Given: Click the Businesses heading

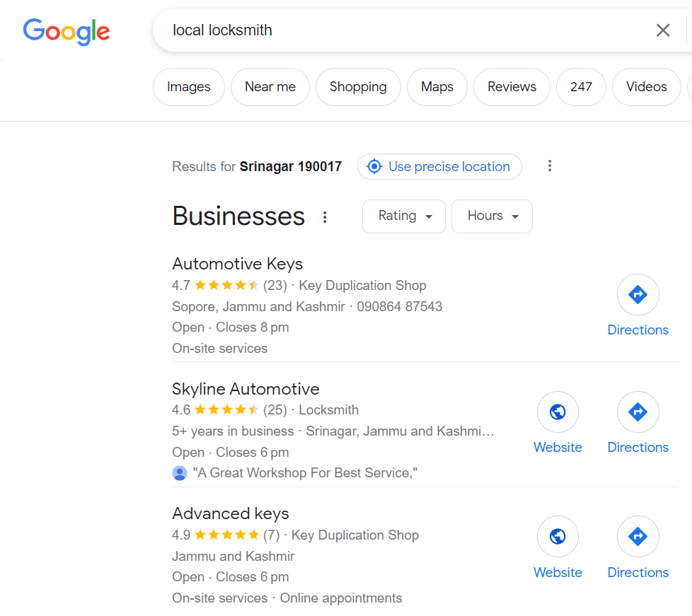Looking at the screenshot, I should (x=238, y=216).
